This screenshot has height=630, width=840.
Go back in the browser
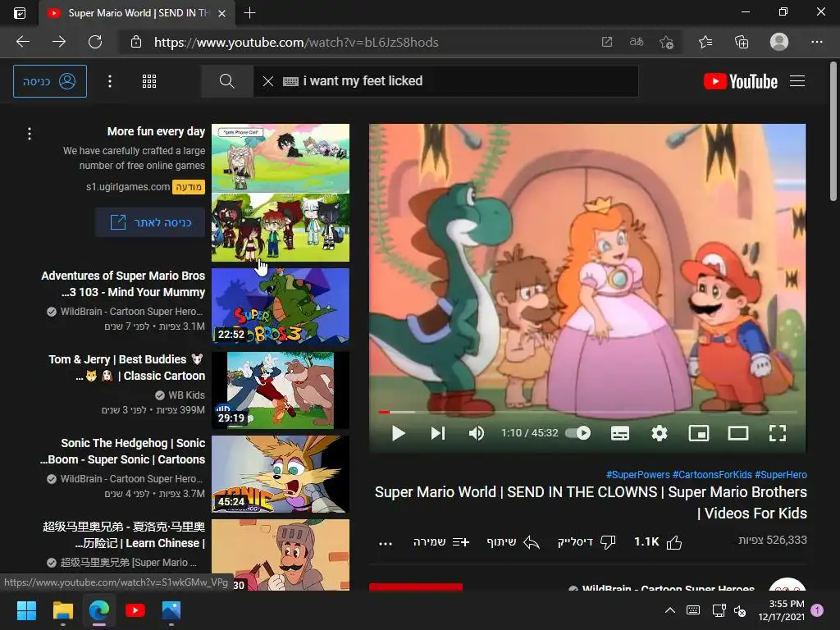coord(23,42)
